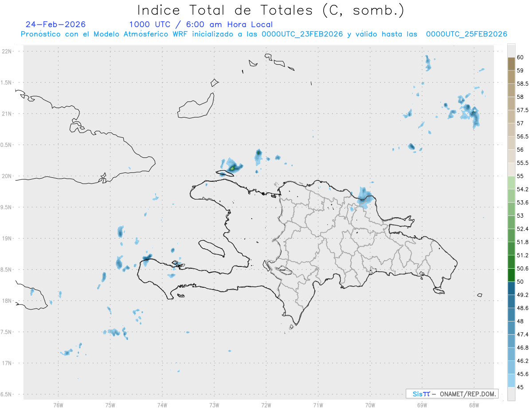Click the "1000 UTC / 6:00 am Hora Local" text
The image size is (532, 411).
coord(201,25)
